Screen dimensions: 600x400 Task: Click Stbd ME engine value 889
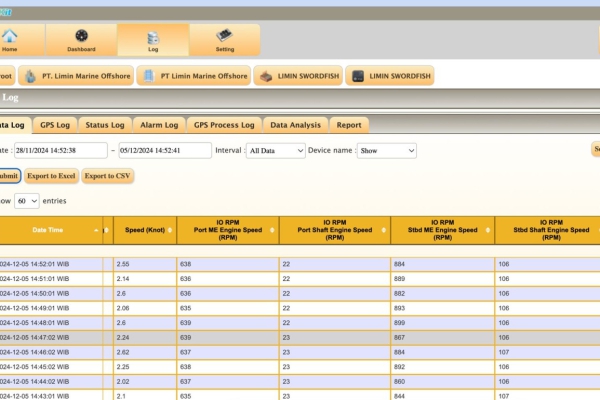[399, 279]
